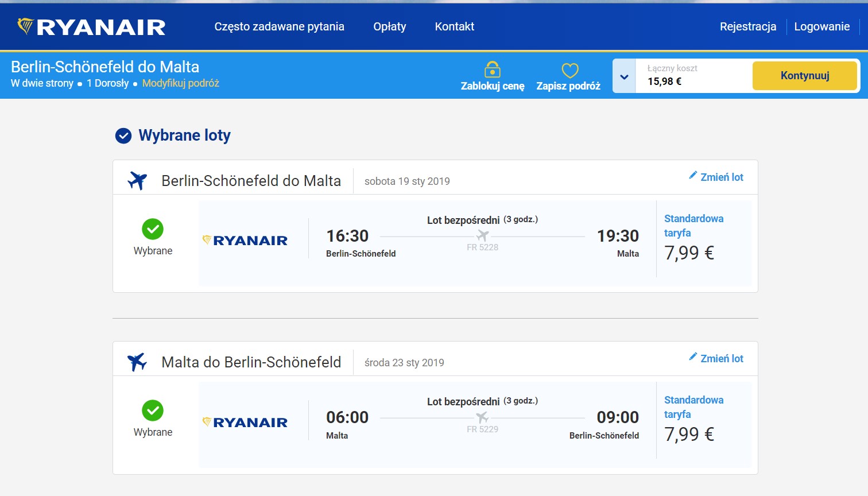The width and height of the screenshot is (868, 496).
Task: Click the pencil icon on outbound Zmień lot
Action: 693,175
